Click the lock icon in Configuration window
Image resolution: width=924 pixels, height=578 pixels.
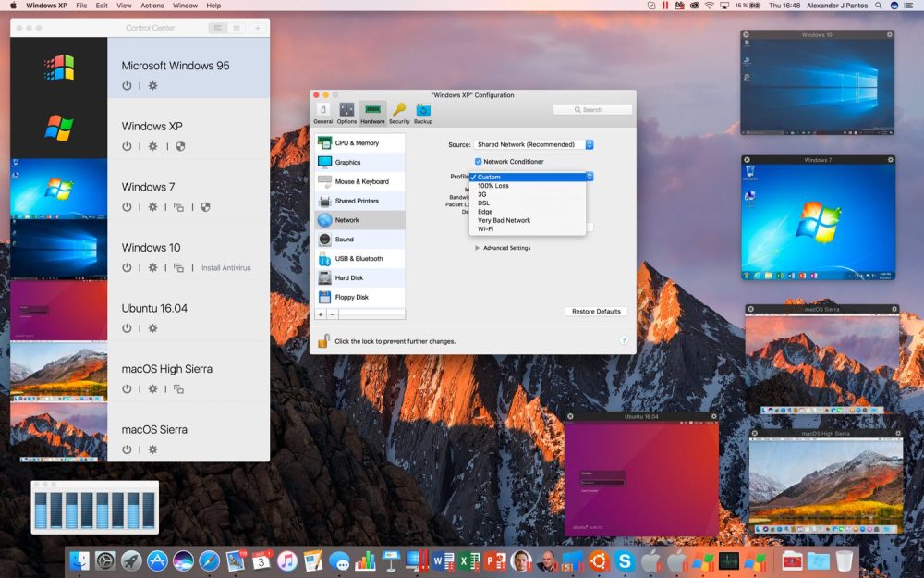(x=323, y=340)
